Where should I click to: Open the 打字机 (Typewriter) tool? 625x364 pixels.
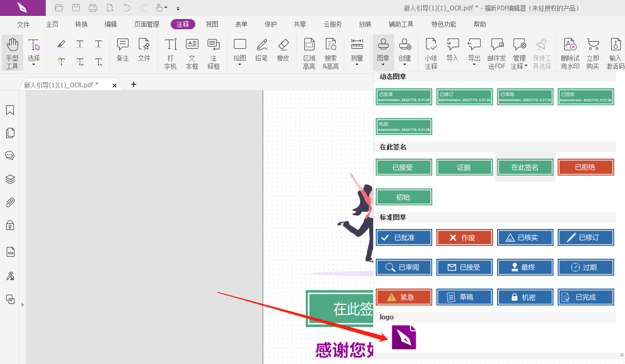[x=170, y=51]
